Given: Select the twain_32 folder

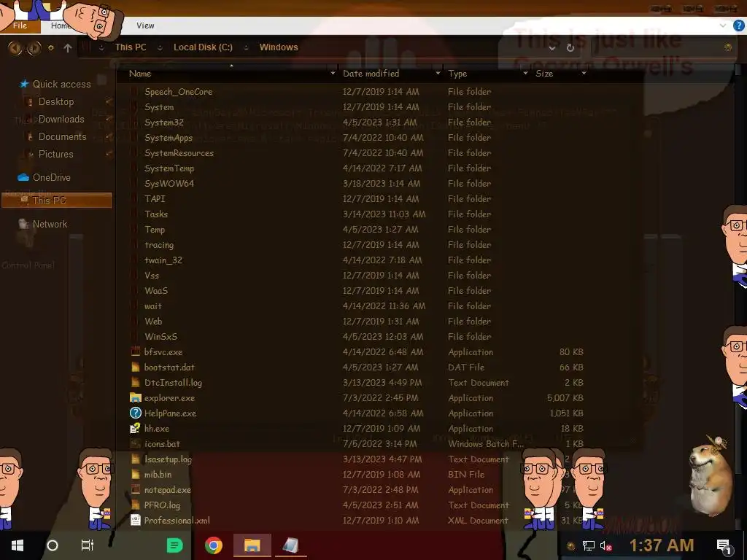Looking at the screenshot, I should tap(163, 260).
